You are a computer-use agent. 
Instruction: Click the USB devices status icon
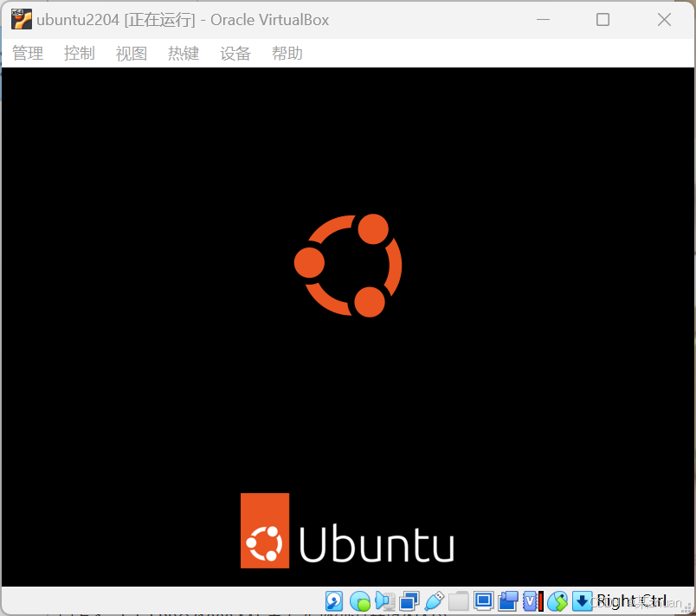tap(434, 601)
